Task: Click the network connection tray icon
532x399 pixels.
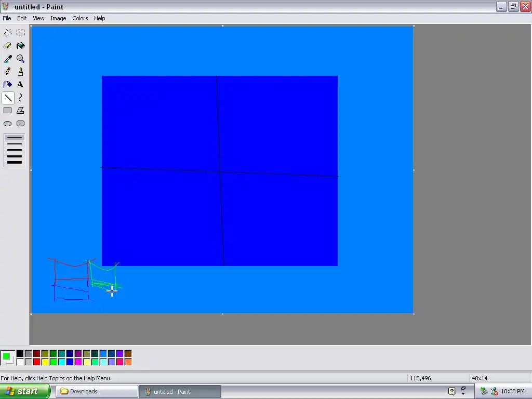Action: click(494, 392)
